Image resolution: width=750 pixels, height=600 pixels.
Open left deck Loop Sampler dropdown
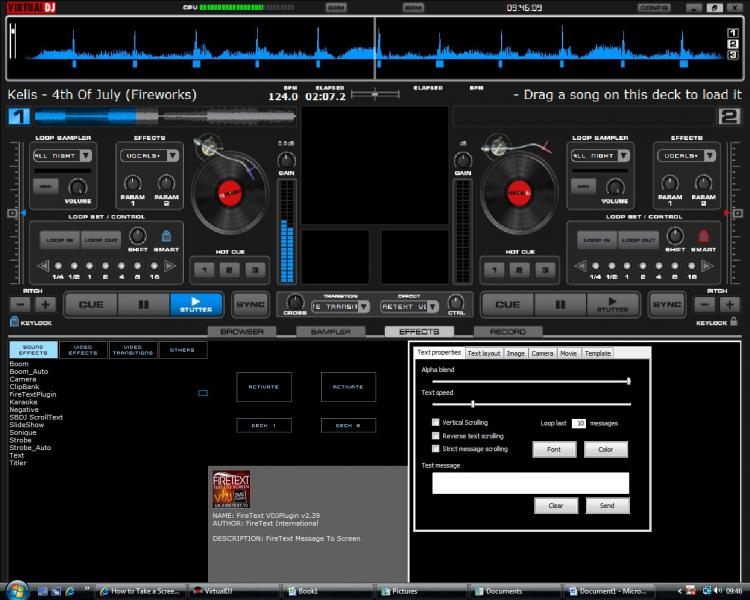point(85,156)
